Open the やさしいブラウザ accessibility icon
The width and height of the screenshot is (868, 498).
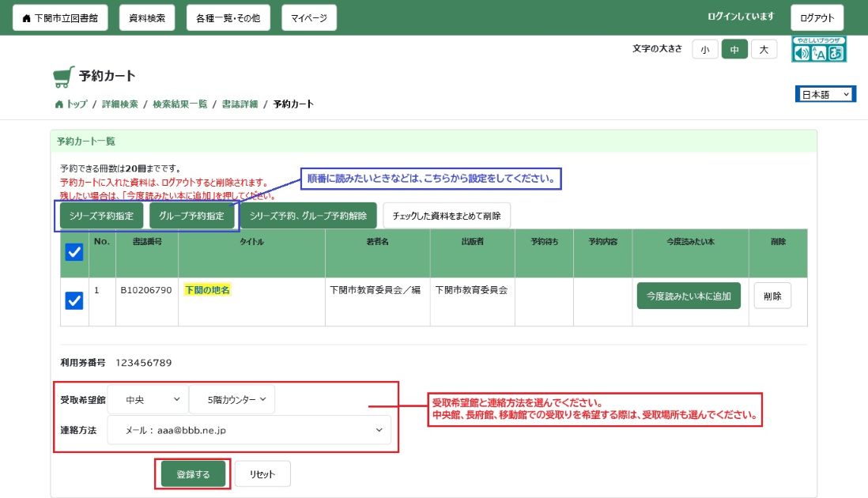[819, 49]
